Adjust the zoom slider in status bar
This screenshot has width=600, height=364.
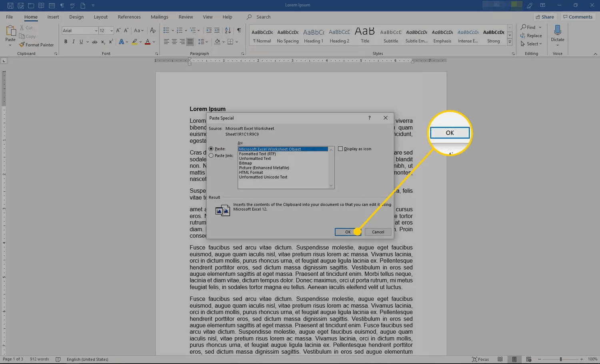pyautogui.click(x=560, y=359)
